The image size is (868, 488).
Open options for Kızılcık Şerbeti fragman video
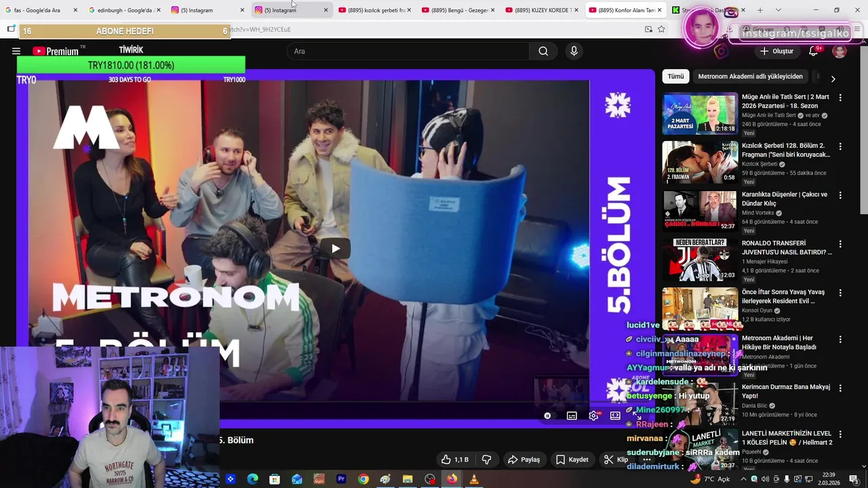840,146
